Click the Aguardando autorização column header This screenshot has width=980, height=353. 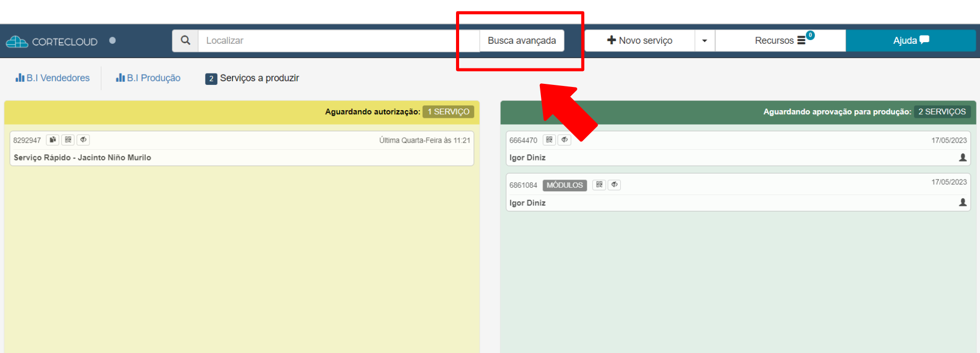[x=242, y=112]
